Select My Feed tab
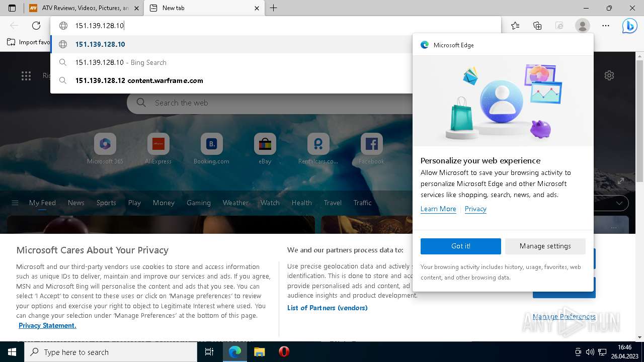This screenshot has height=362, width=644. coord(42,203)
